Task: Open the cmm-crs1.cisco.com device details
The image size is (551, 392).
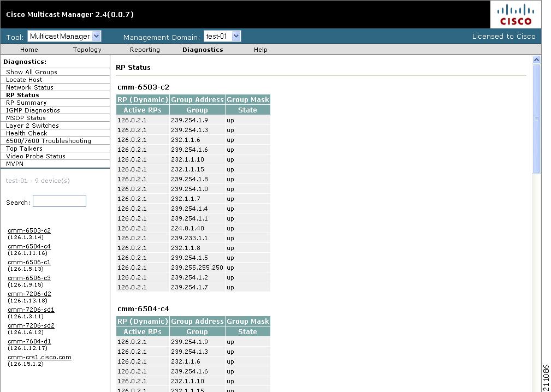Action: click(39, 357)
